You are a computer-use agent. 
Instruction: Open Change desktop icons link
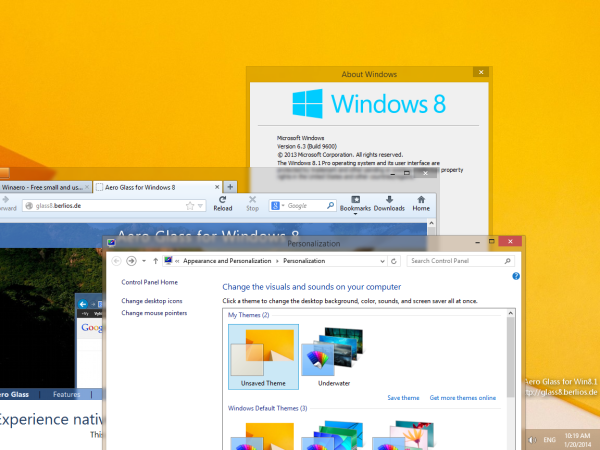point(152,301)
